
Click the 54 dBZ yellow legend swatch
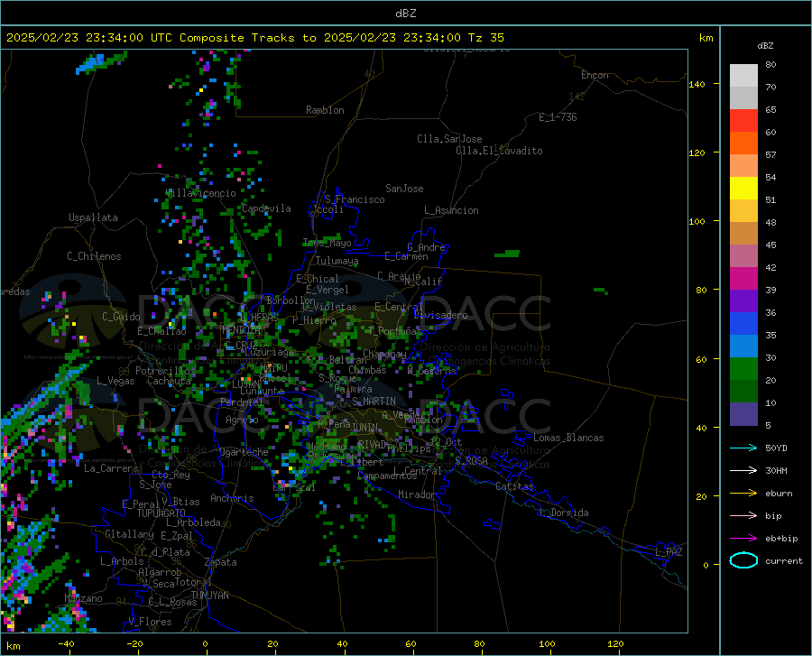coord(743,188)
